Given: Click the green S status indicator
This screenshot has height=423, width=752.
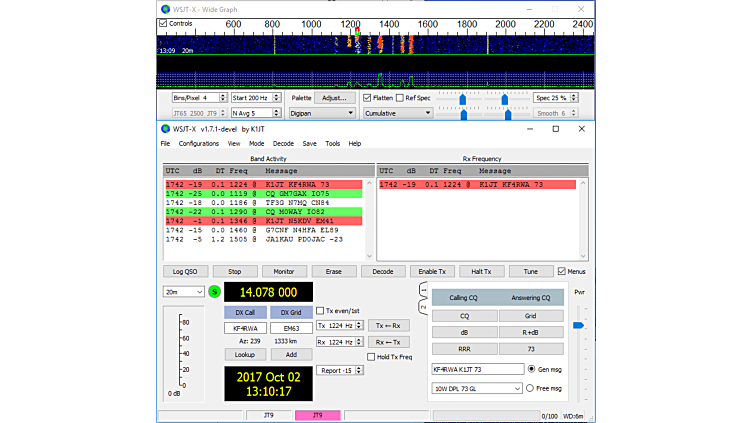Looking at the screenshot, I should (x=214, y=291).
